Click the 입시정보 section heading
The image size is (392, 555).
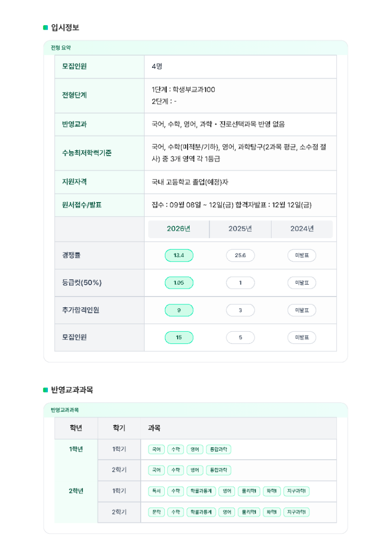click(x=65, y=28)
